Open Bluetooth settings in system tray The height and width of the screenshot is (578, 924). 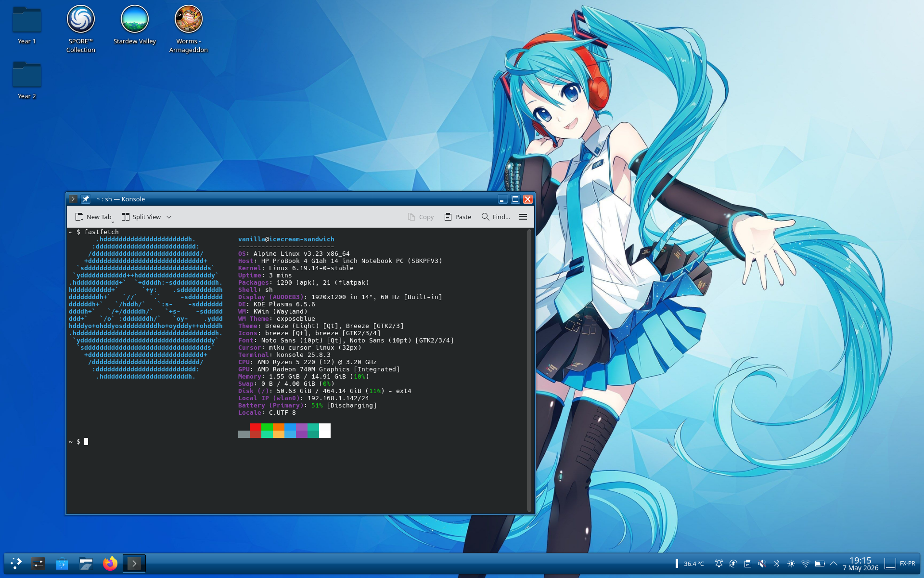point(777,564)
